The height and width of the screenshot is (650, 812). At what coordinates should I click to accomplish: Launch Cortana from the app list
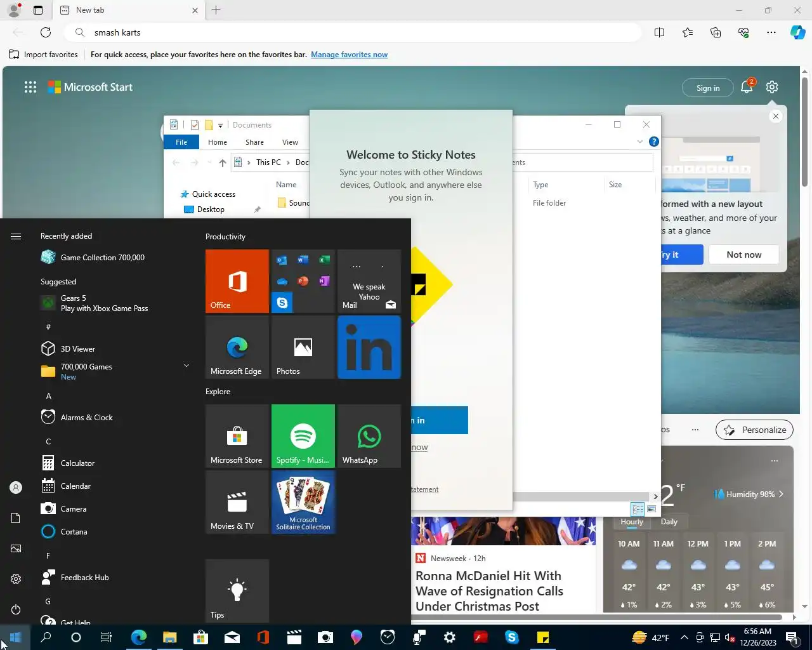[114, 531]
